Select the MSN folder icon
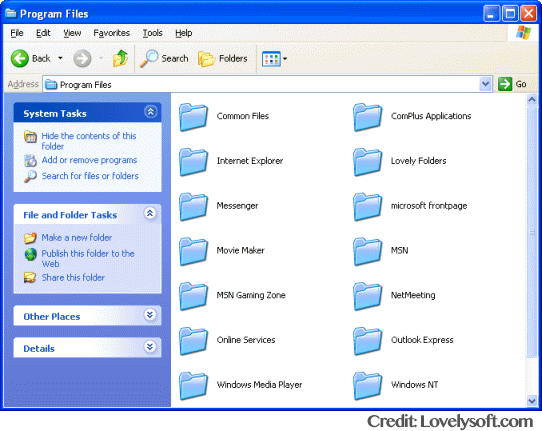This screenshot has width=542, height=431. pyautogui.click(x=368, y=251)
